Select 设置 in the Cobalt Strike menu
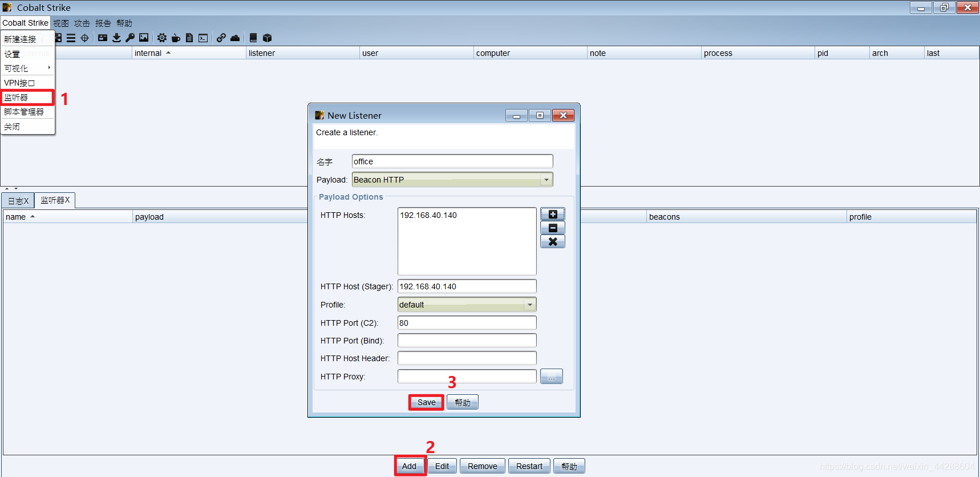This screenshot has height=477, width=980. pos(27,54)
